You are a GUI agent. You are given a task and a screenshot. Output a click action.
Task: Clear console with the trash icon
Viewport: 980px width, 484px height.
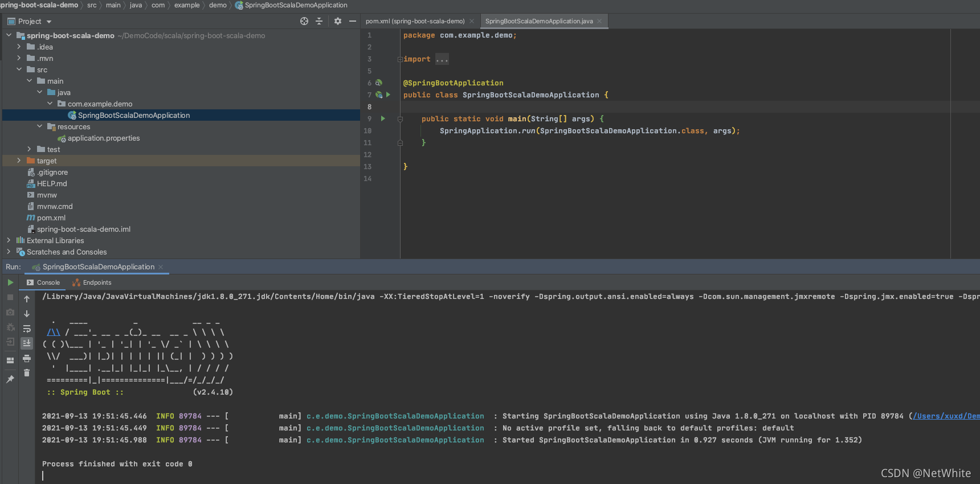click(x=27, y=373)
